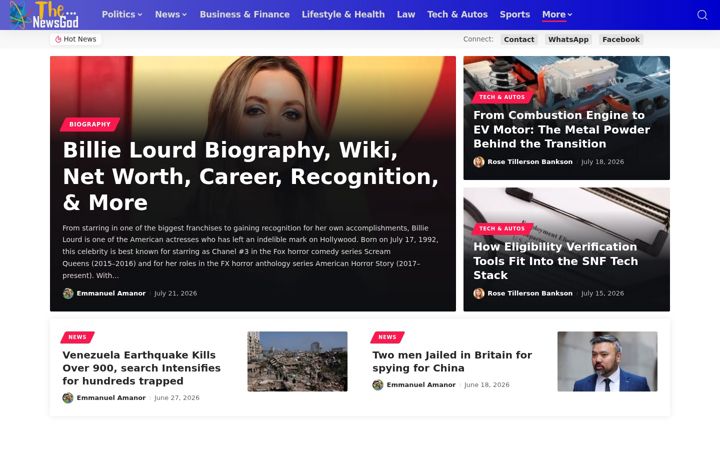720x450 pixels.
Task: Click the Connect: label
Action: pyautogui.click(x=478, y=39)
